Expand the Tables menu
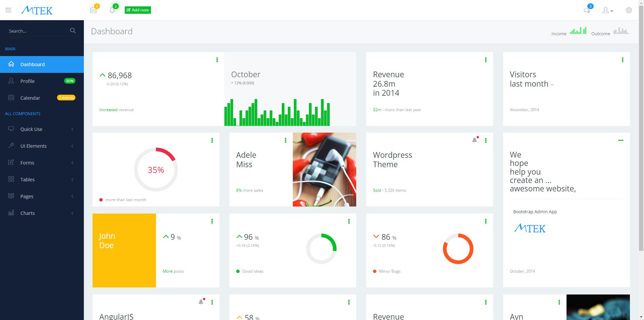 tap(42, 180)
